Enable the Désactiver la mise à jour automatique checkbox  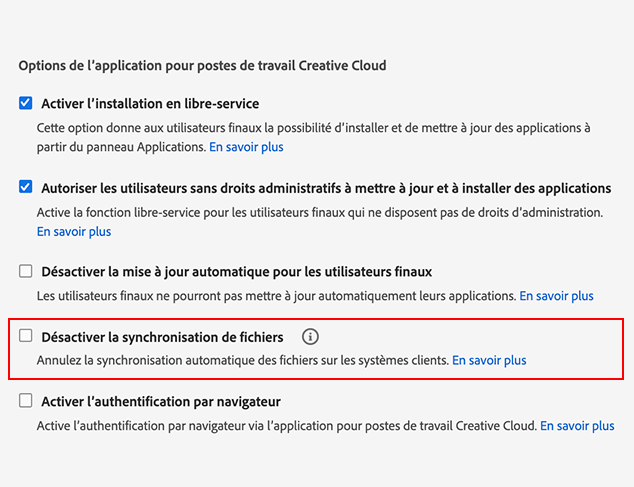pyautogui.click(x=26, y=271)
